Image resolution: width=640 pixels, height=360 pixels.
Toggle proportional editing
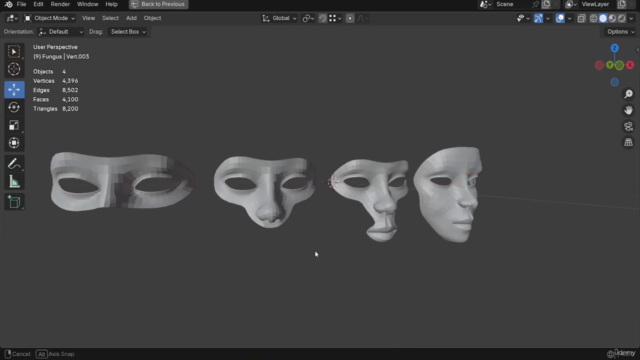click(x=350, y=18)
